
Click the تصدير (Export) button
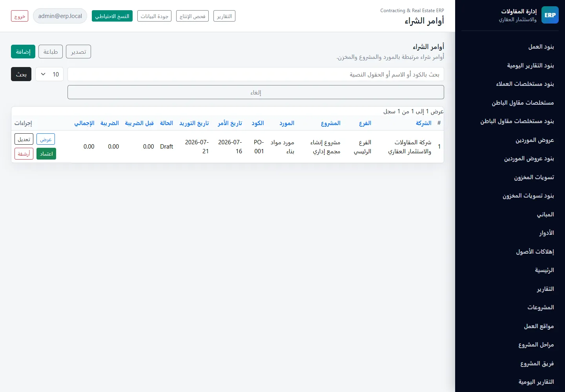click(78, 52)
